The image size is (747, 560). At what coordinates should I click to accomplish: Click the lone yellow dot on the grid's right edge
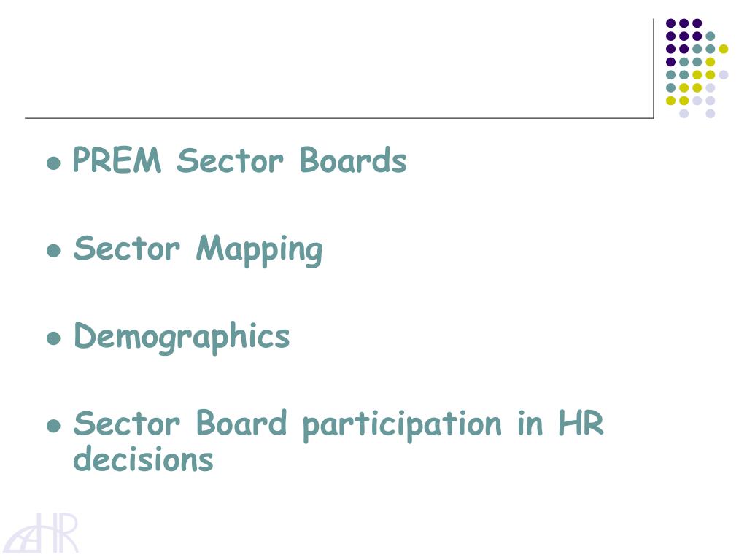point(723,49)
